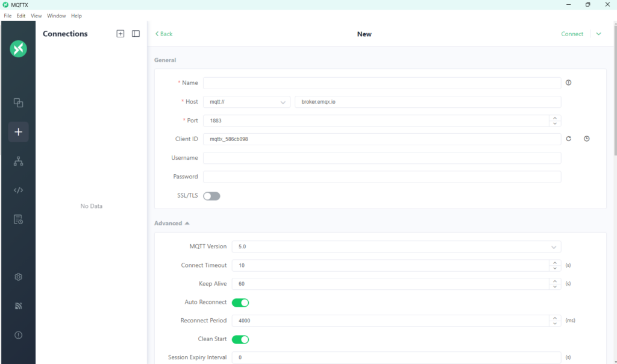Enable the SSL/TLS switch
This screenshot has width=617, height=364.
coord(211,196)
